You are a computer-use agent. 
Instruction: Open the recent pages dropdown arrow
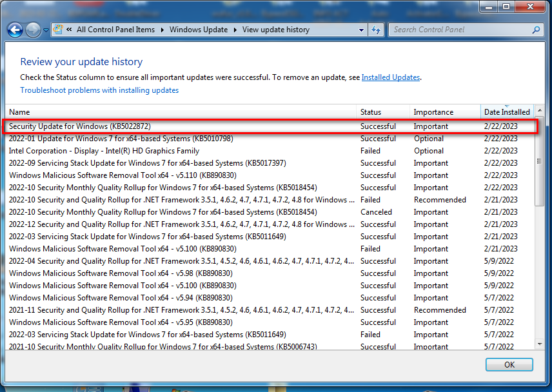pos(46,30)
